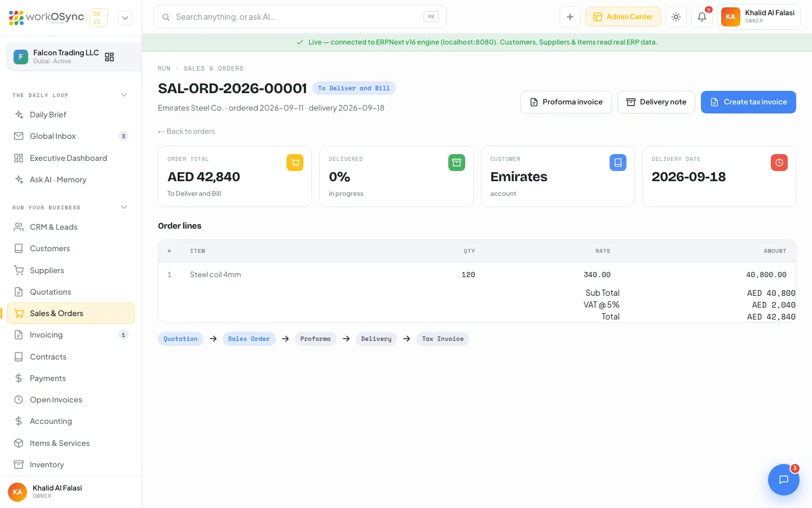Click the To Deliver and Bill status badge
812x508 pixels.
tap(354, 88)
